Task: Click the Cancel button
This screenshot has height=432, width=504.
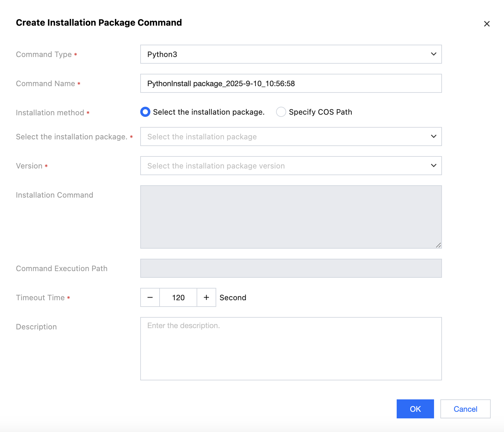Action: click(x=465, y=409)
